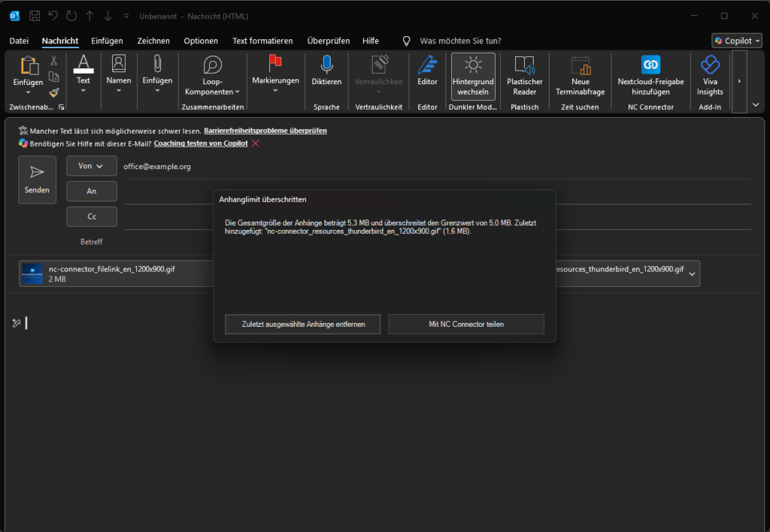Click the paperclip Einfügen attachment button
Viewport: 770px width, 532px height.
[157, 74]
